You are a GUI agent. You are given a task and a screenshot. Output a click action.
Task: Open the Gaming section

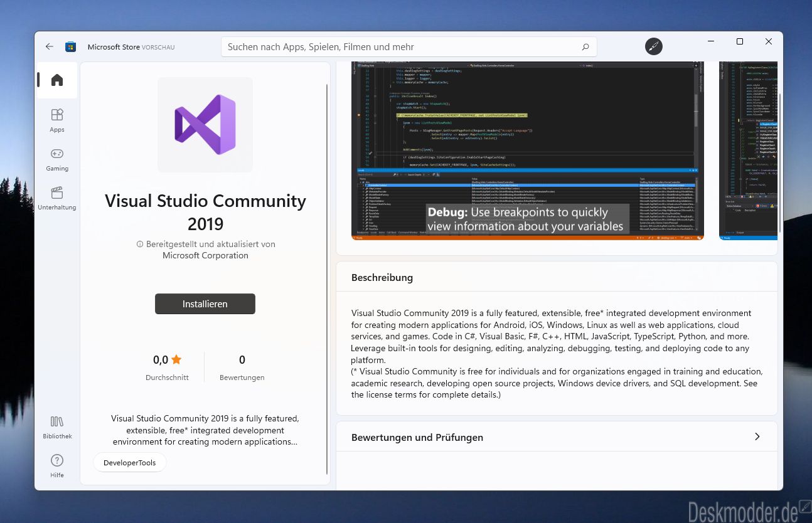57,159
